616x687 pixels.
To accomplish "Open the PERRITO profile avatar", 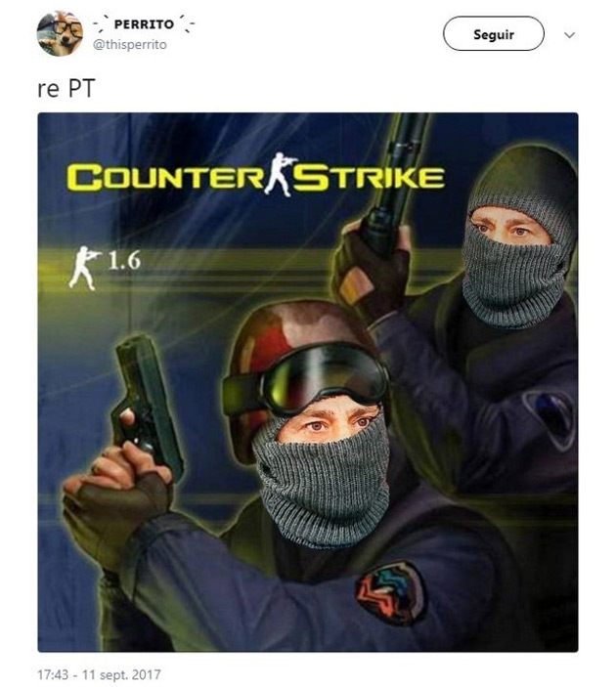I will pyautogui.click(x=60, y=33).
